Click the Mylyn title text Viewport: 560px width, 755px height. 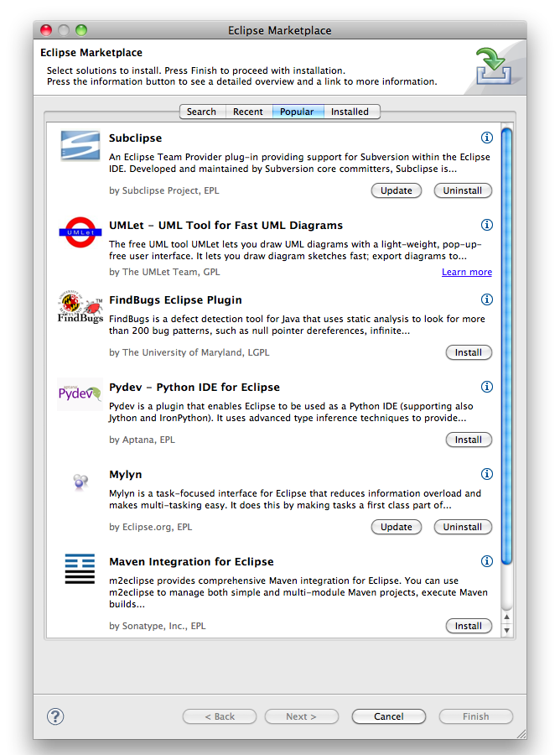(x=126, y=474)
